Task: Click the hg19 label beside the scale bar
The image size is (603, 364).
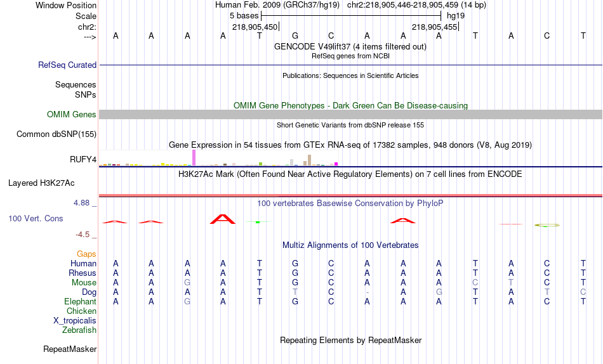Action: click(x=456, y=16)
